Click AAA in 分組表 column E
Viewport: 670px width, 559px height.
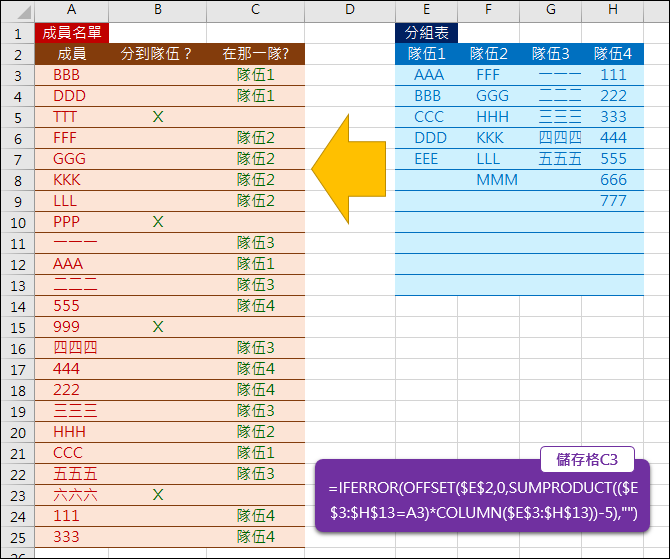(x=426, y=75)
